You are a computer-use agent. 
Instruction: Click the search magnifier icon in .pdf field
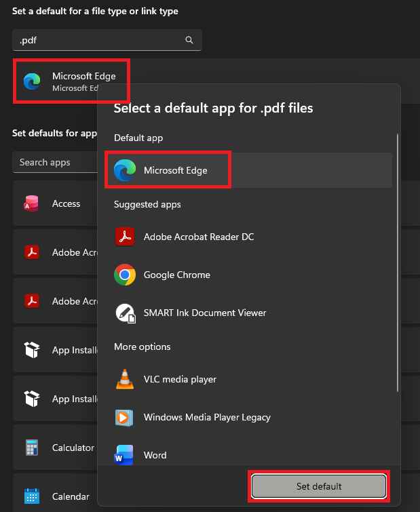189,40
